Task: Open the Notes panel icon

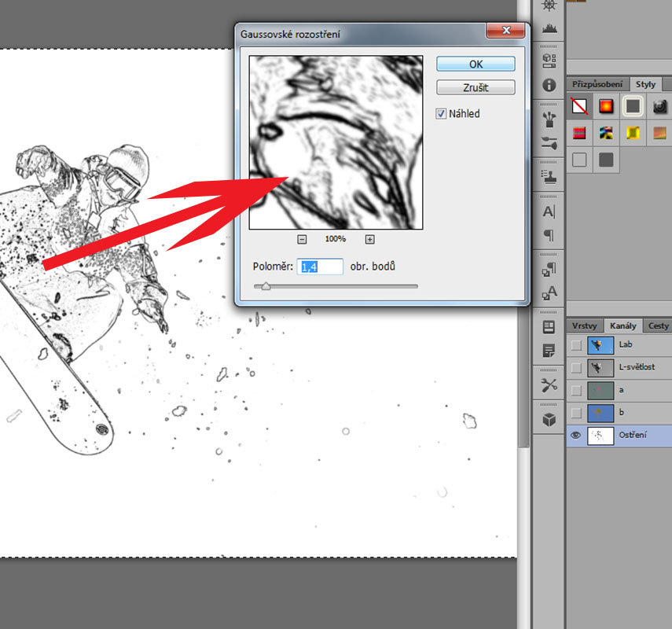Action: [549, 351]
